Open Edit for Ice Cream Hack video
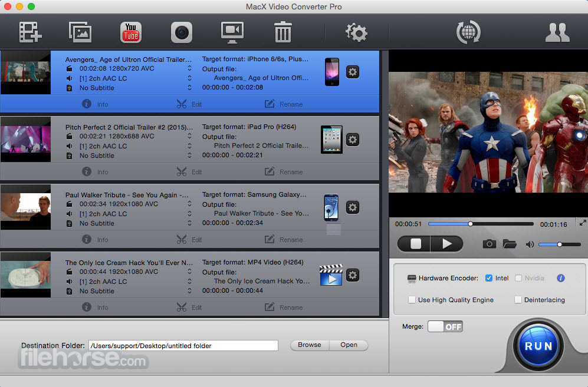This screenshot has width=588, height=387. pyautogui.click(x=189, y=307)
